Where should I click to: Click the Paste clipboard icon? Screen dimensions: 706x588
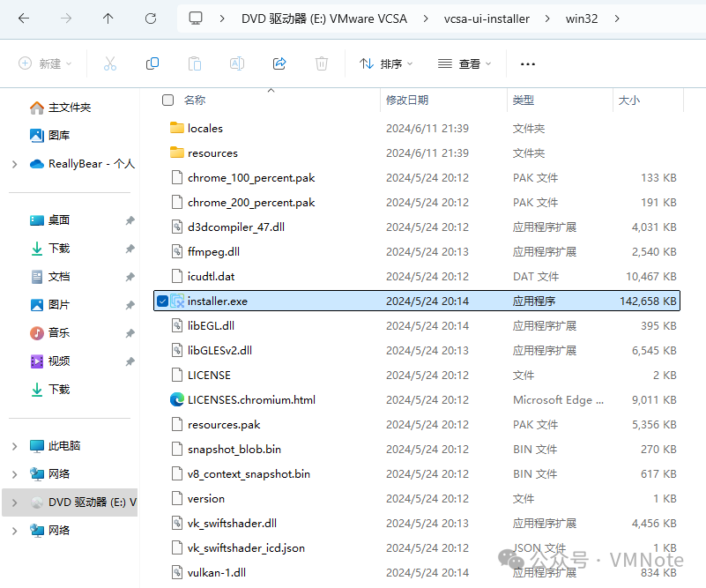pyautogui.click(x=195, y=63)
